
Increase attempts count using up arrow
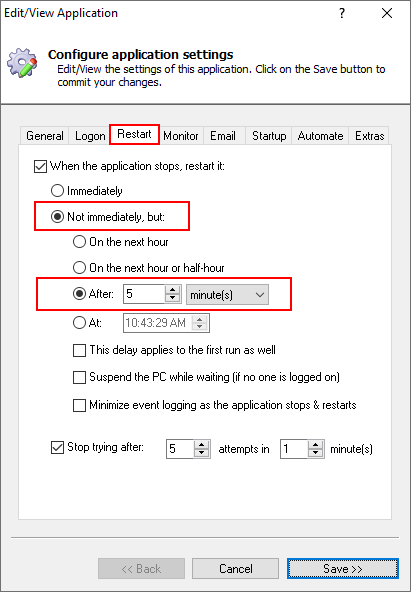click(x=202, y=444)
